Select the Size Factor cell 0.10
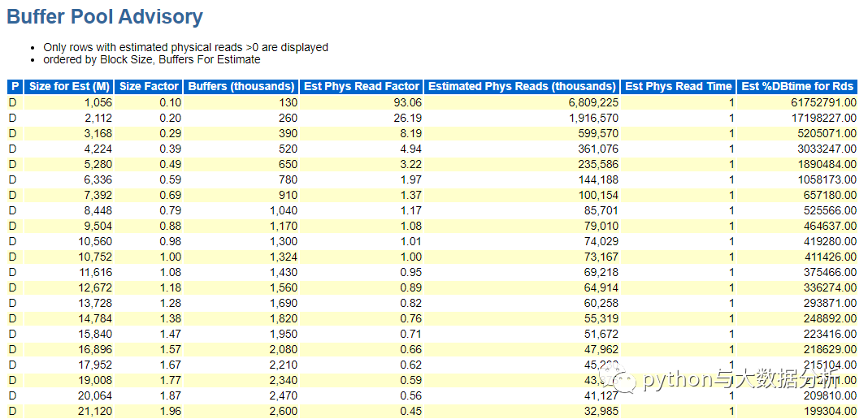Screen dimensions: 868x419 [170, 102]
